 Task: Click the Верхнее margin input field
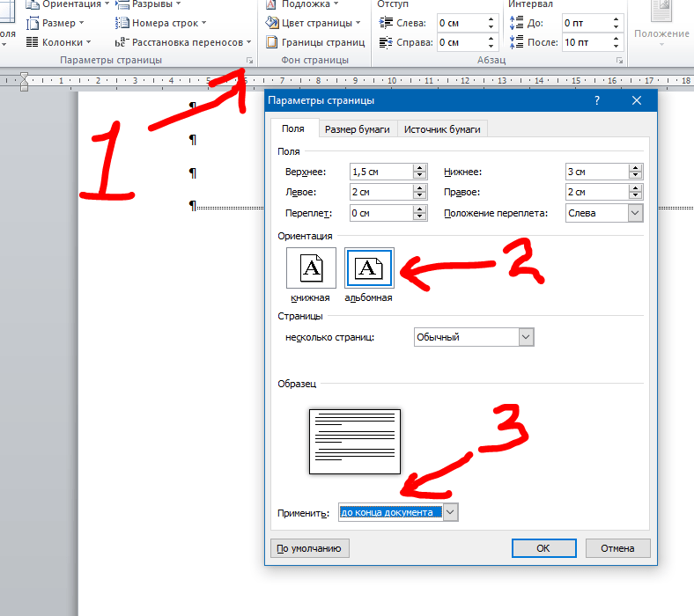pos(380,172)
